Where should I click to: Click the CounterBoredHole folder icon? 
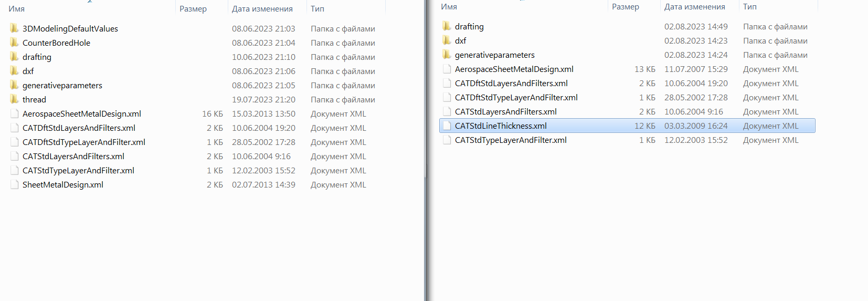tap(14, 43)
